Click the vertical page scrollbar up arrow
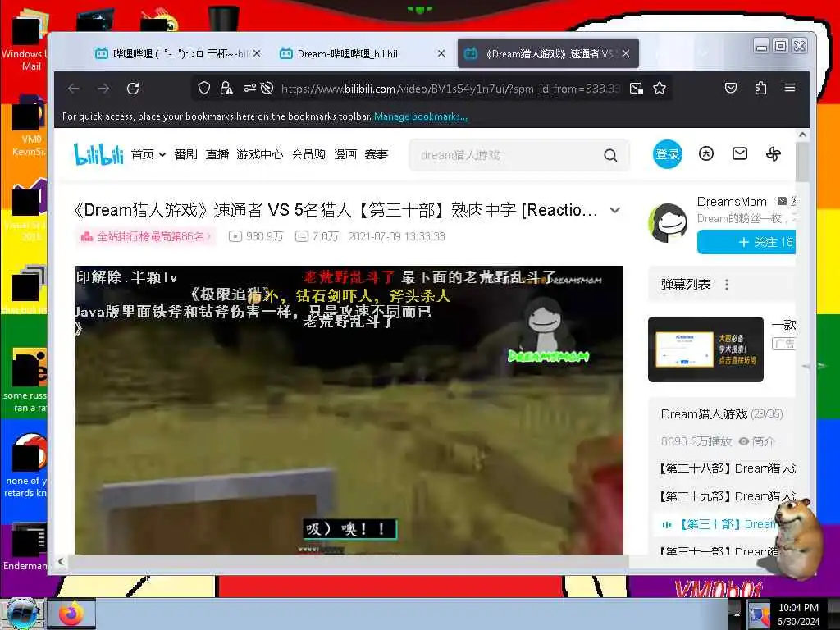Image resolution: width=840 pixels, height=630 pixels. [802, 135]
